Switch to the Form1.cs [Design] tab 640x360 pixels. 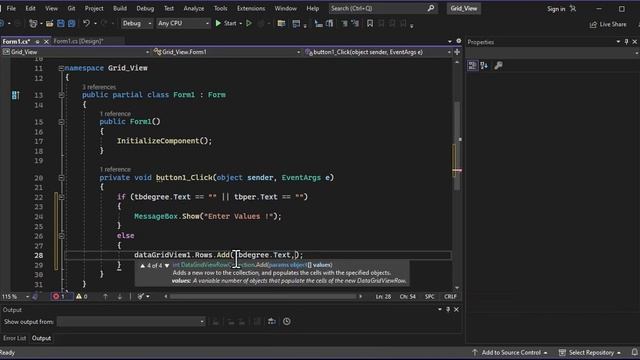pyautogui.click(x=78, y=41)
